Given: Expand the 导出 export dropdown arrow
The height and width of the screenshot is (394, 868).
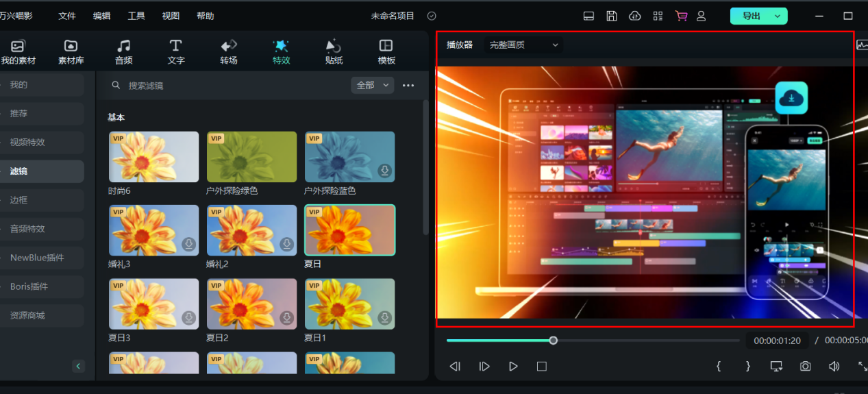Looking at the screenshot, I should coord(778,16).
